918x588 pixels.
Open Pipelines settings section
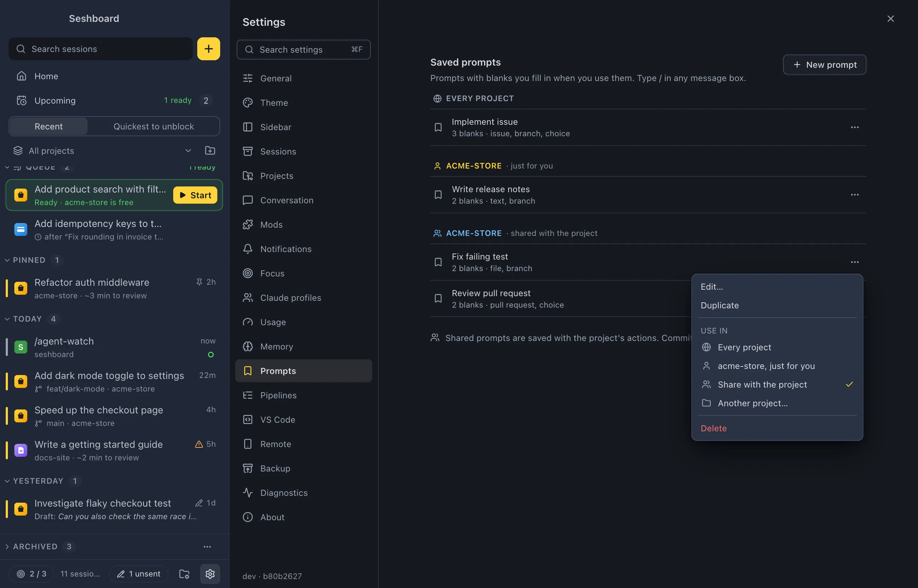(304, 395)
